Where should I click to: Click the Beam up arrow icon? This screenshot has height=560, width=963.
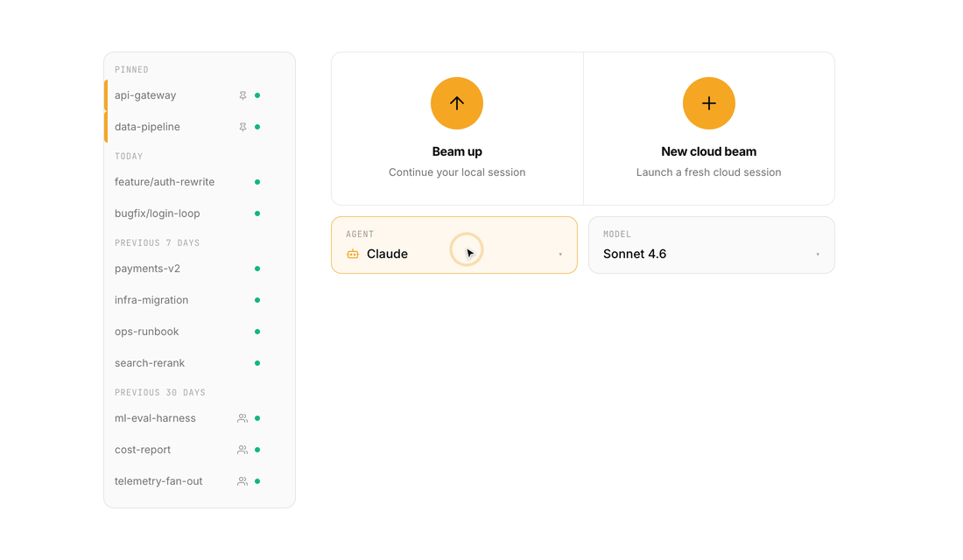point(456,103)
